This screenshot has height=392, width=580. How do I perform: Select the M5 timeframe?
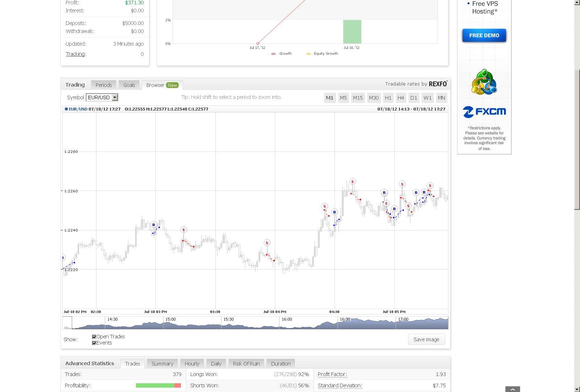[343, 98]
